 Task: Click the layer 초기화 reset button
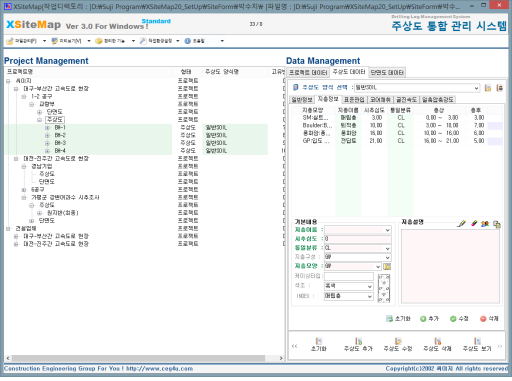click(398, 319)
